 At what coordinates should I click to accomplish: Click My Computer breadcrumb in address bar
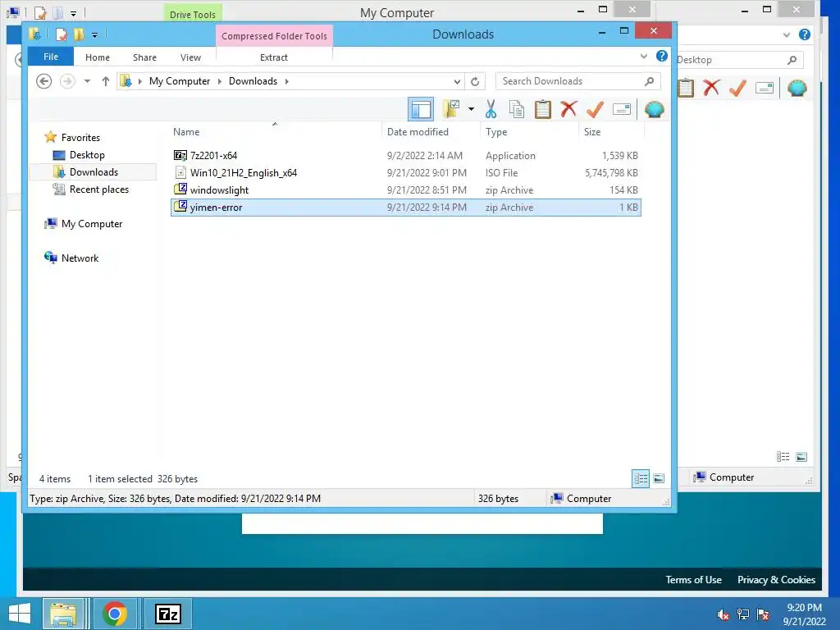[x=180, y=81]
